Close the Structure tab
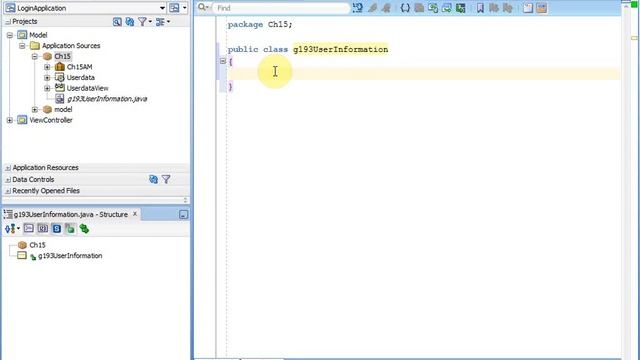 point(135,214)
